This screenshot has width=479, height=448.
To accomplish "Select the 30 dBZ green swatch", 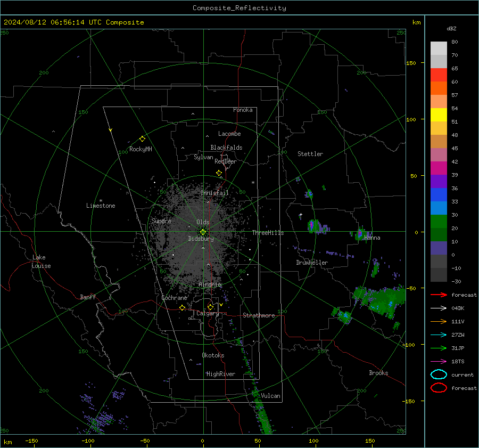I will 439,222.
